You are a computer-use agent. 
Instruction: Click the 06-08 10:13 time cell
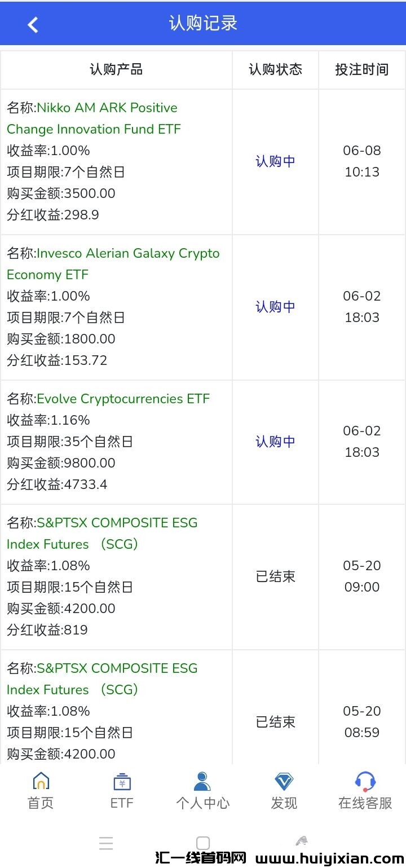pos(361,161)
